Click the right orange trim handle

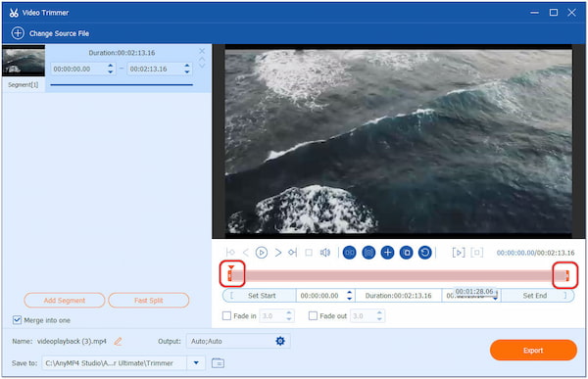click(x=567, y=276)
